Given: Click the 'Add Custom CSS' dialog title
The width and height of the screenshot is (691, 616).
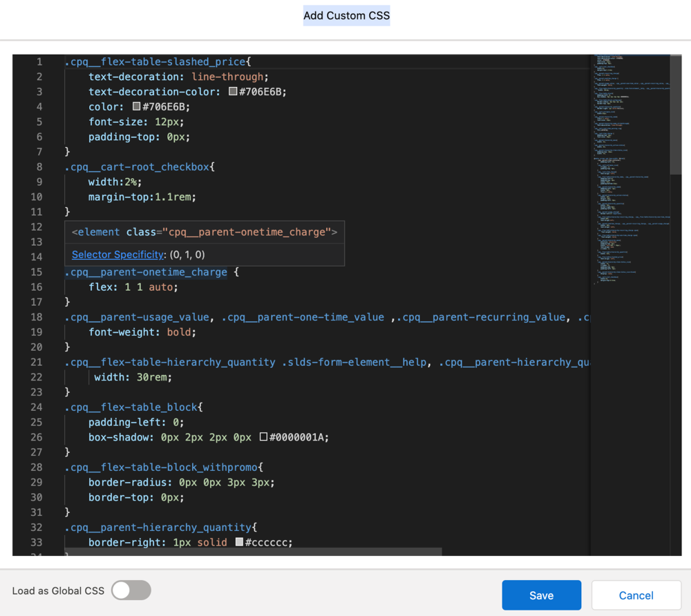Looking at the screenshot, I should pyautogui.click(x=346, y=15).
